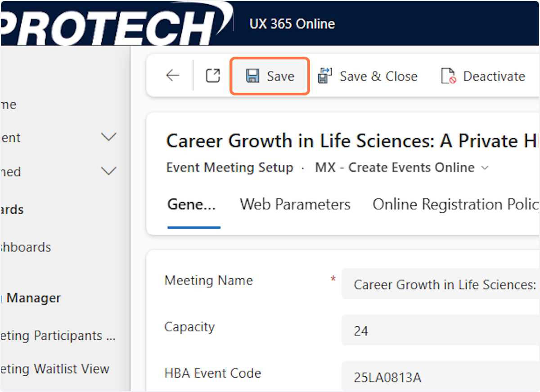The image size is (540, 392).
Task: Open Meeting Participants view in sidebar
Action: pos(58,336)
